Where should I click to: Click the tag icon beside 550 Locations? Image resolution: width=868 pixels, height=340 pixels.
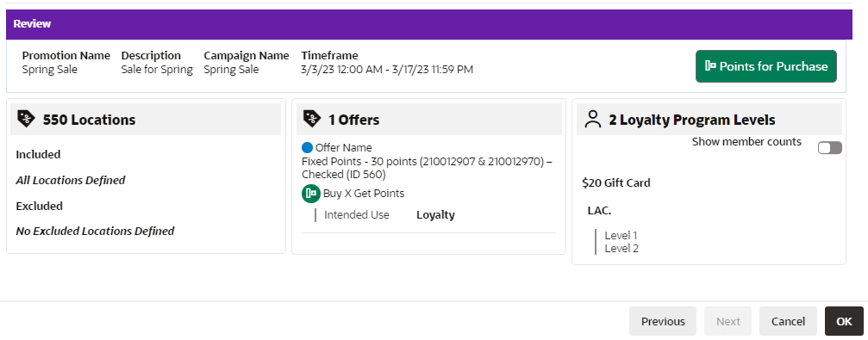pos(26,119)
